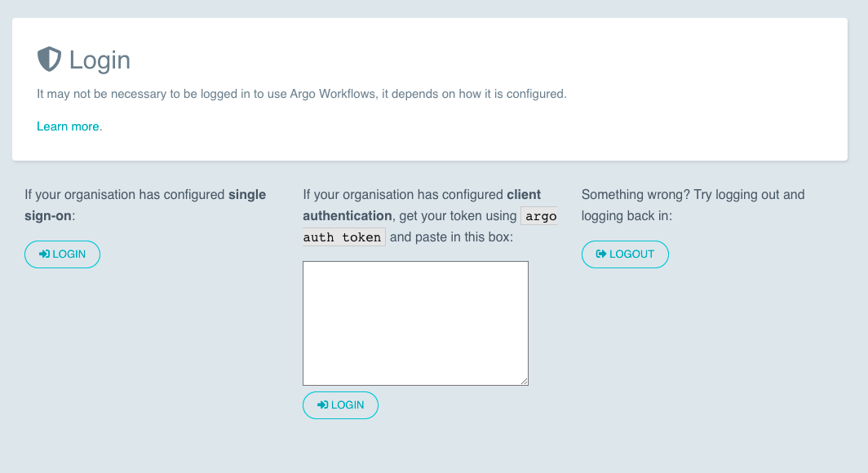Click the bold client authentication text
The height and width of the screenshot is (473, 868).
(x=347, y=215)
